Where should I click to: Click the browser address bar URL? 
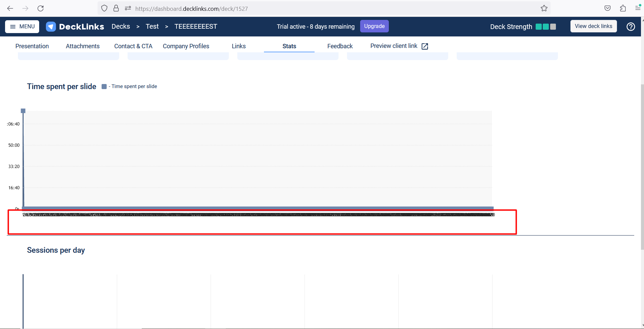tap(191, 9)
